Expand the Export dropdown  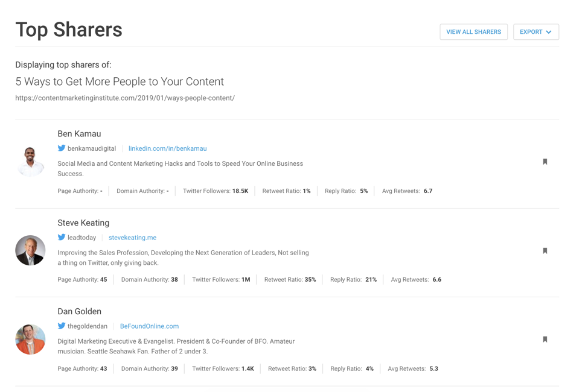tap(536, 32)
